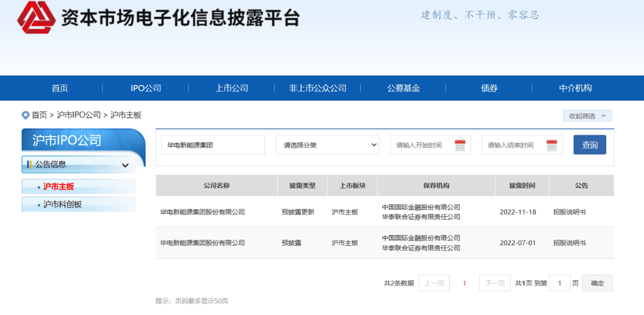
Task: Click the company name search field
Action: click(x=213, y=145)
